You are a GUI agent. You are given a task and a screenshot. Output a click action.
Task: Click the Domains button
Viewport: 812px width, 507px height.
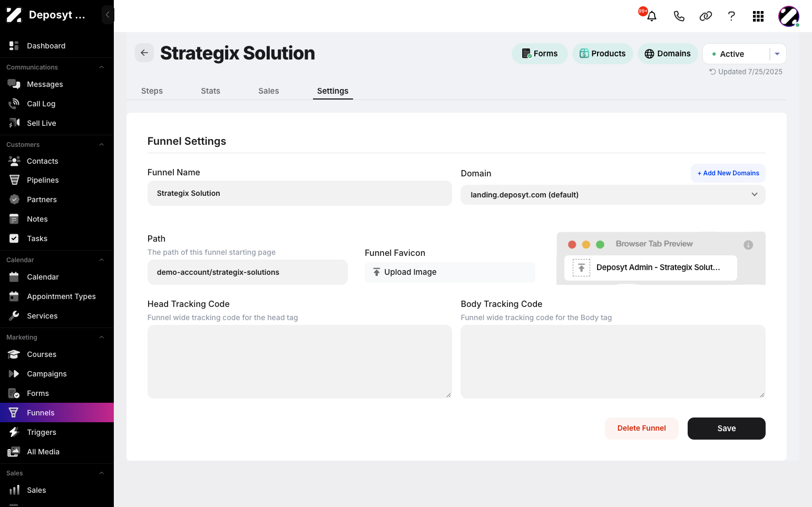coord(668,54)
